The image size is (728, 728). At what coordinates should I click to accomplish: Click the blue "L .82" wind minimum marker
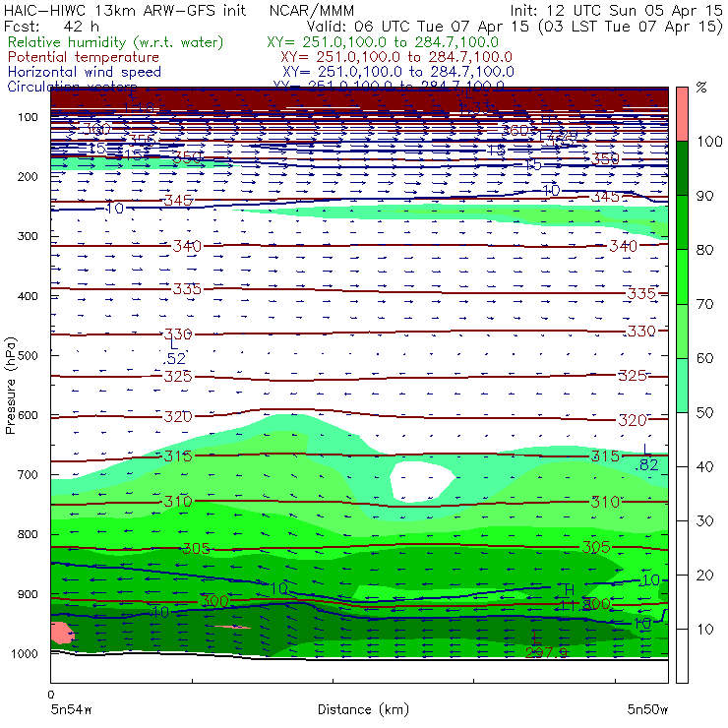(x=646, y=457)
